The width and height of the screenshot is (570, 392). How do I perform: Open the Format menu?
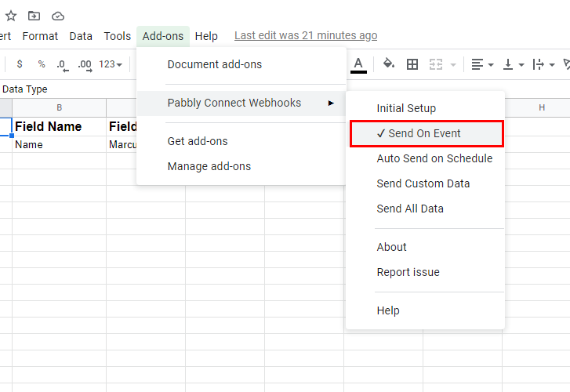coord(40,36)
